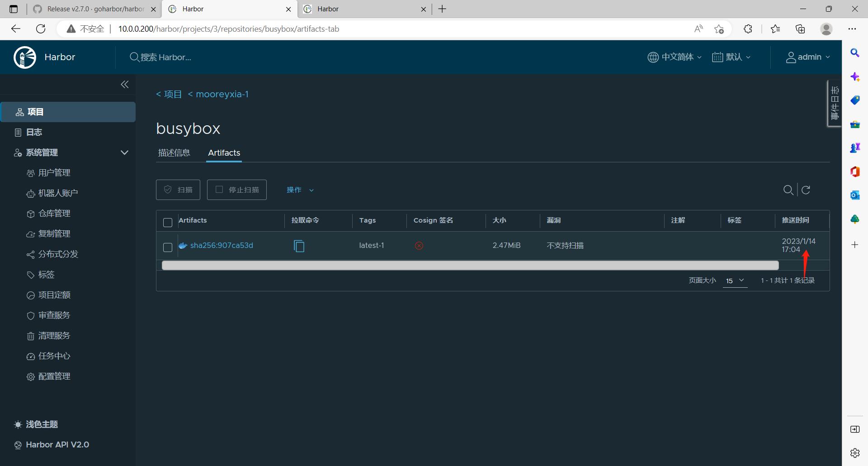The image size is (868, 466).
Task: Open the sha256:907ca53d artifact link
Action: click(x=222, y=246)
